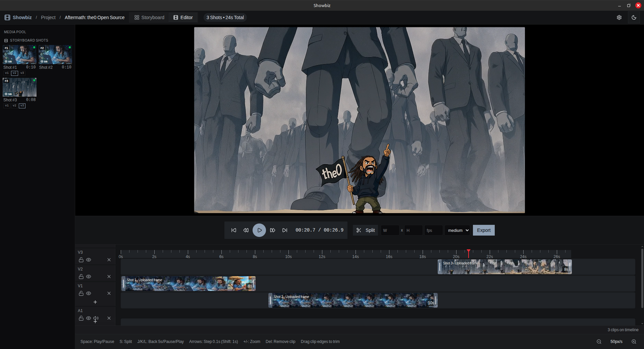
Task: Click Aftermath: the0 Open Source project title
Action: click(95, 17)
